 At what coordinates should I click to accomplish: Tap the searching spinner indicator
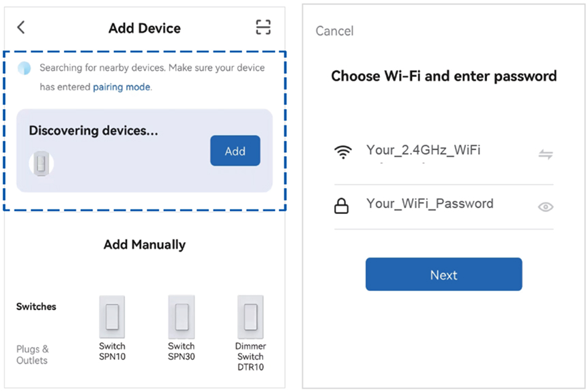[x=25, y=68]
